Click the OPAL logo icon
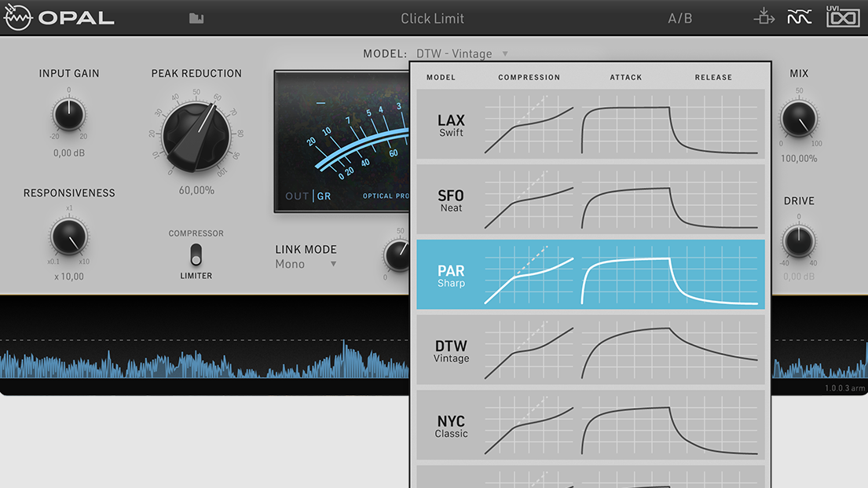 pyautogui.click(x=18, y=18)
